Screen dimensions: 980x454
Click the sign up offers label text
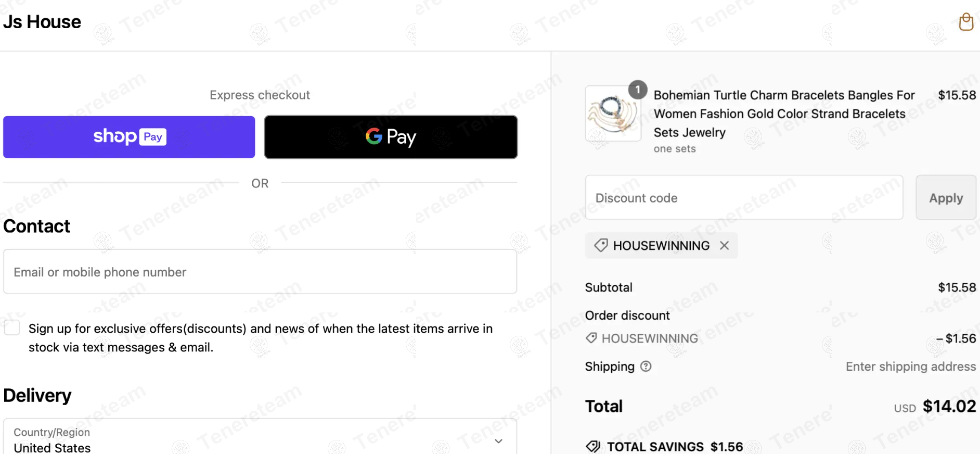260,338
